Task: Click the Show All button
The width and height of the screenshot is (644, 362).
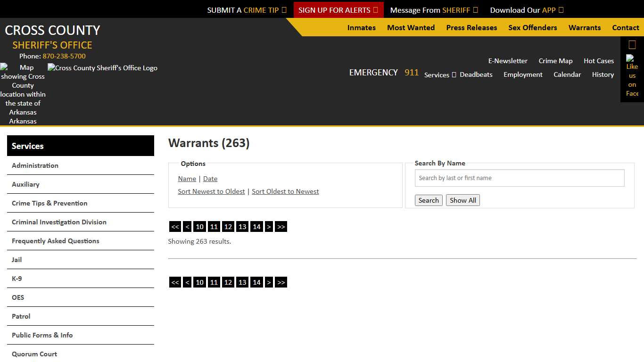Action: (x=462, y=200)
